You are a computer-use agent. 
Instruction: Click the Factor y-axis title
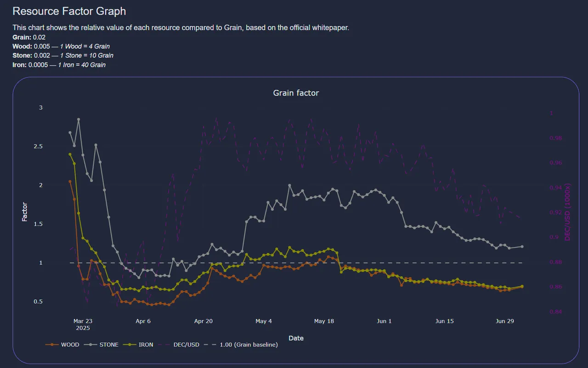coord(25,212)
